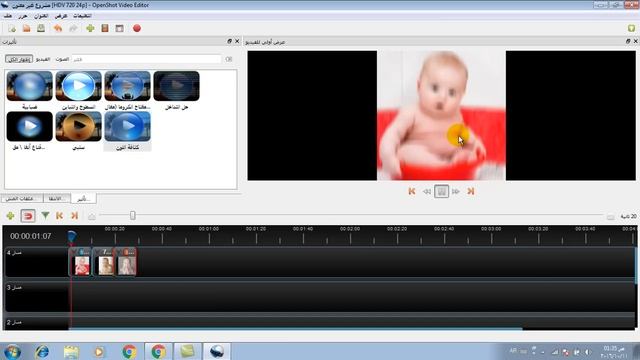Toggle the الفيديو (Video) effects filter
The width and height of the screenshot is (640, 360).
tap(43, 59)
